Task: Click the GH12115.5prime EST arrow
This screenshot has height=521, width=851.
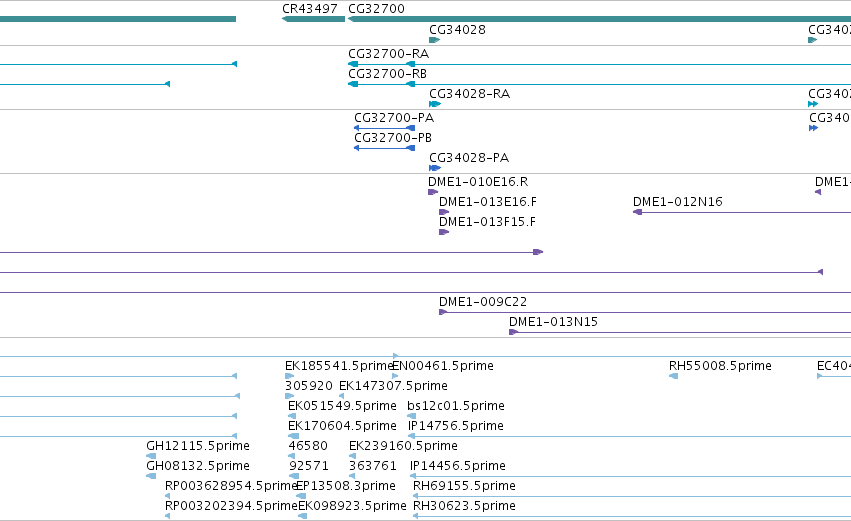Action: pos(151,456)
